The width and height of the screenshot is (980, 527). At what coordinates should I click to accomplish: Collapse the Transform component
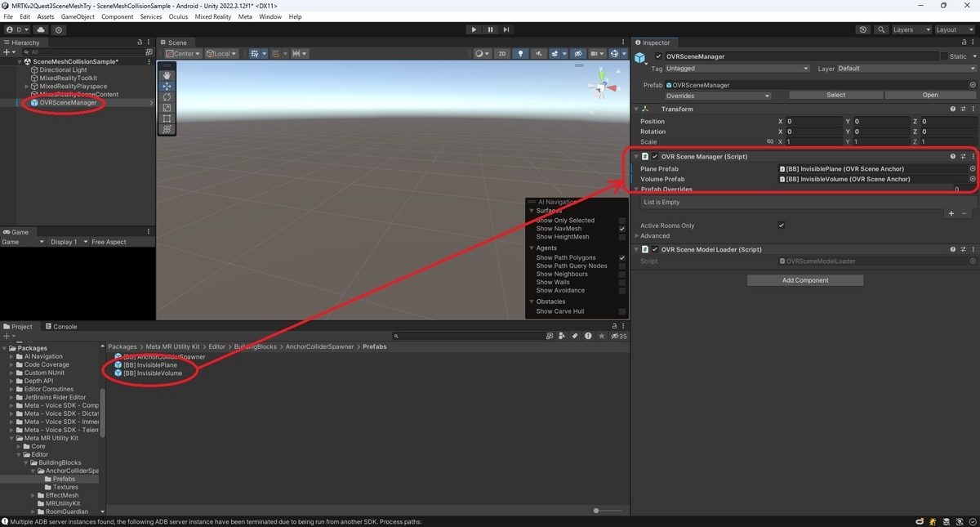(x=636, y=109)
